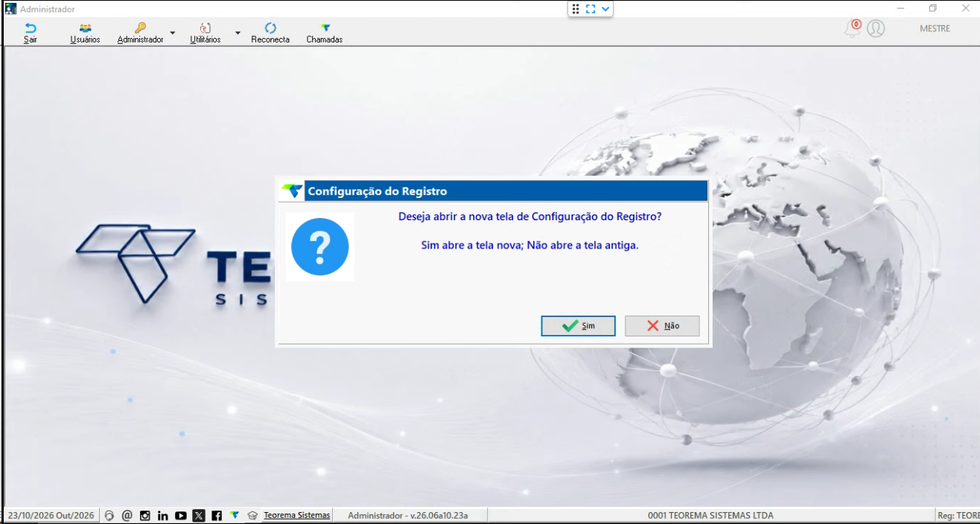Open the Utilitários toolbar item
The width and height of the screenshot is (980, 524).
tap(206, 33)
